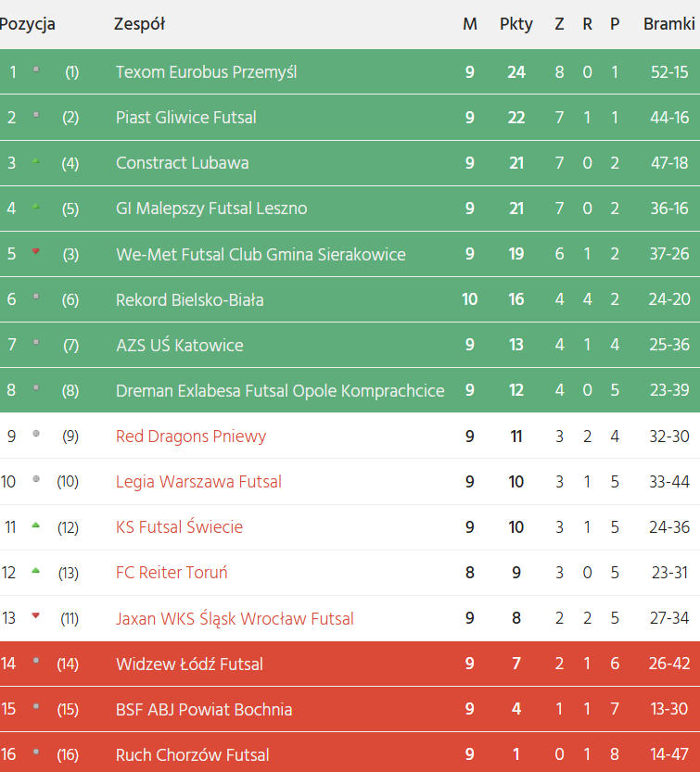Select the Rekord Bielsko-Biała team name

click(189, 299)
